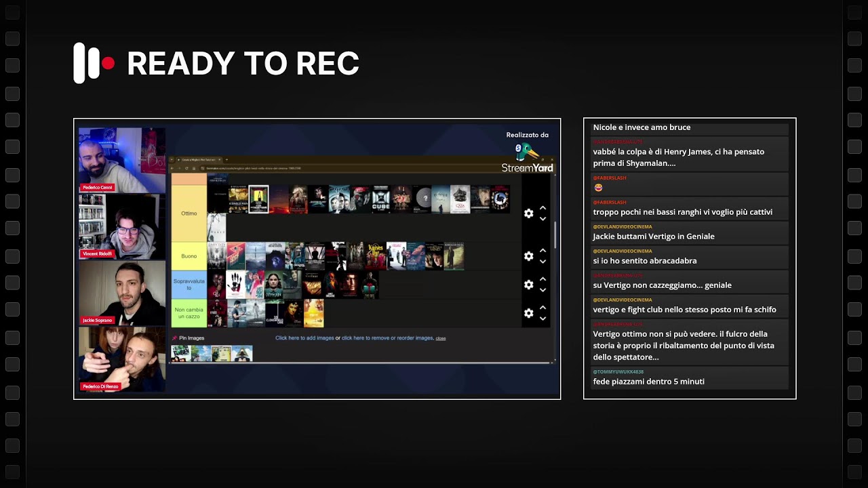Click the Ready to Rec logo icon

(94, 63)
